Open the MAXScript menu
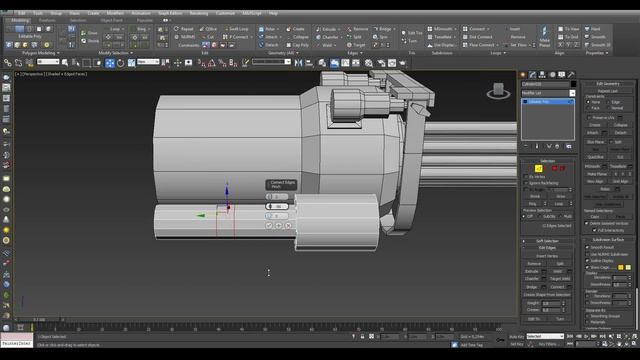Viewport: 640px width, 360px height. [251, 13]
